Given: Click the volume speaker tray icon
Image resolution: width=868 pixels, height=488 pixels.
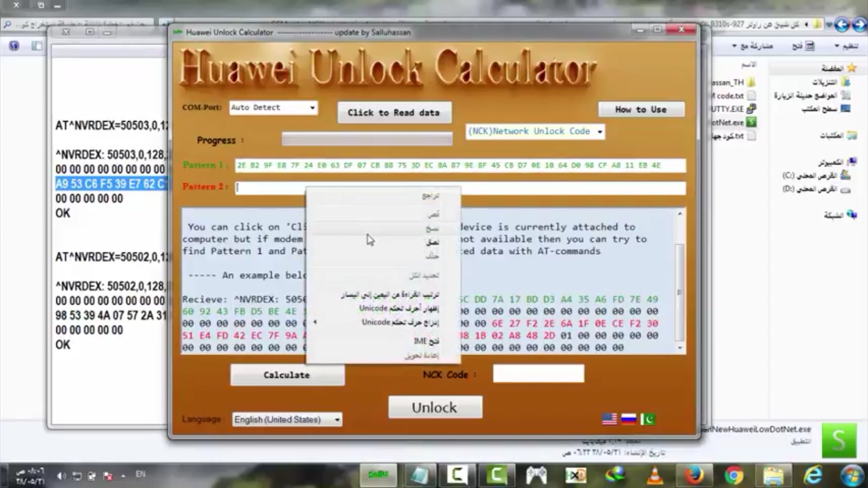Looking at the screenshot, I should click(61, 476).
